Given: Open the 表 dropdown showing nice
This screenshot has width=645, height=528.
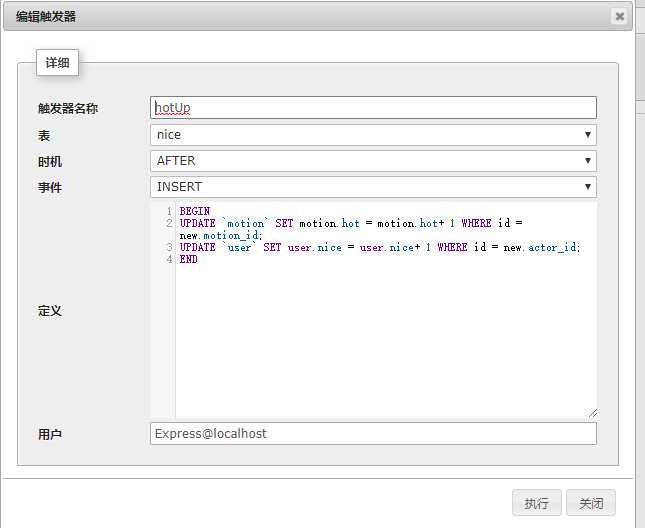Looking at the screenshot, I should click(373, 135).
